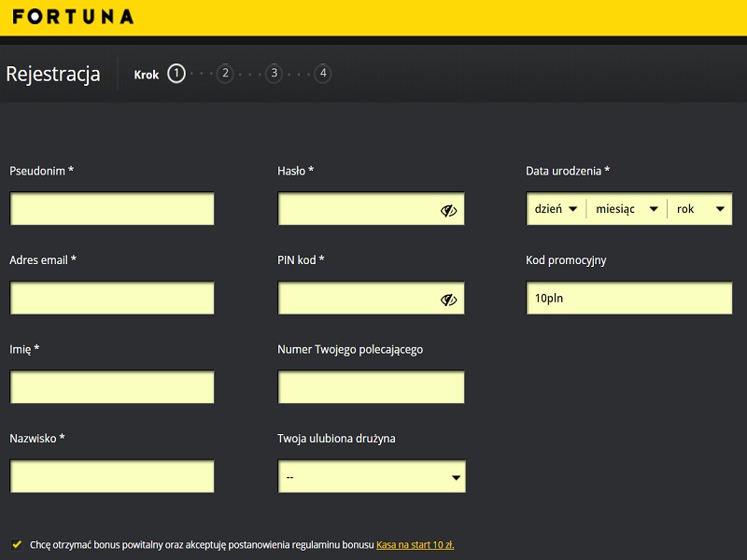Click into the Hasło password field

pyautogui.click(x=371, y=209)
